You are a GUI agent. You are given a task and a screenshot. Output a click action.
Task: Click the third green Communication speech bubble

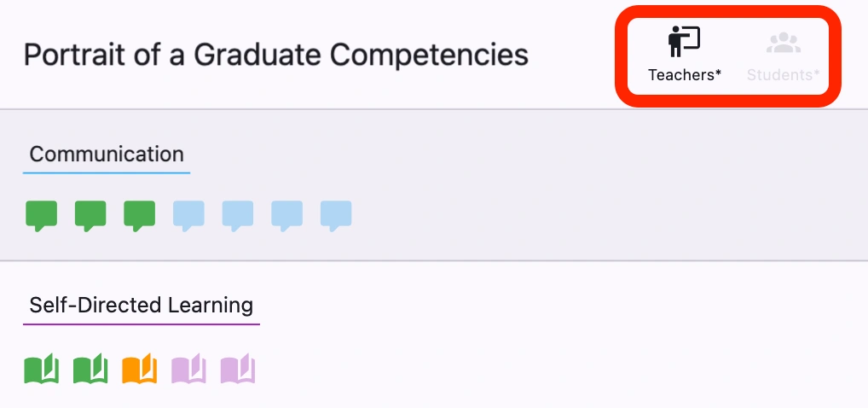(x=139, y=215)
